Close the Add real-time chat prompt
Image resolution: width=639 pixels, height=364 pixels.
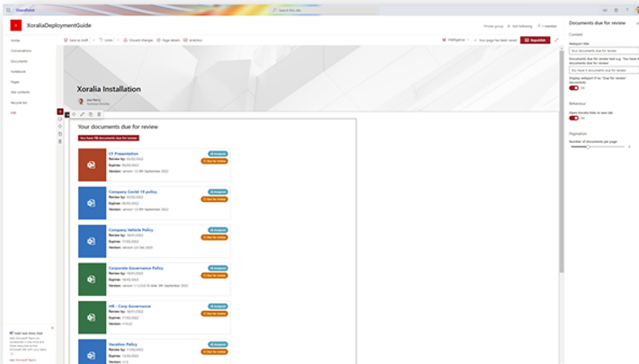(x=52, y=328)
